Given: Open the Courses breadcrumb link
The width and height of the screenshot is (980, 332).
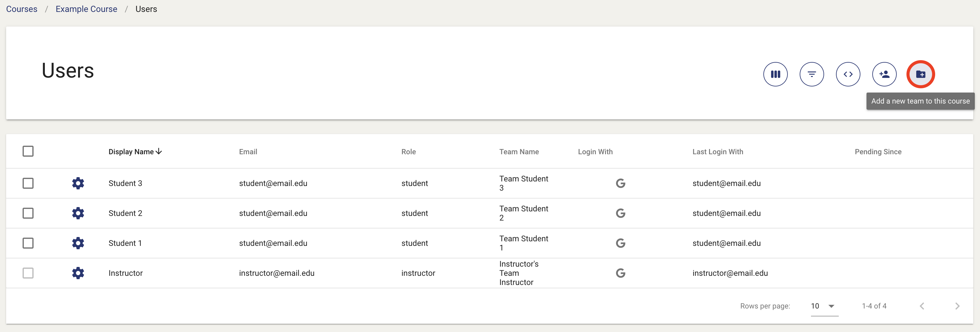Looking at the screenshot, I should (x=22, y=9).
